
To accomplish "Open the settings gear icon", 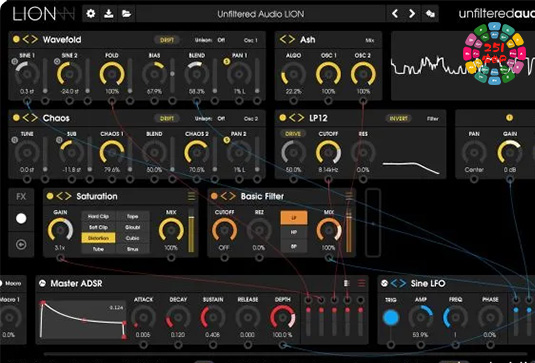I will (91, 14).
